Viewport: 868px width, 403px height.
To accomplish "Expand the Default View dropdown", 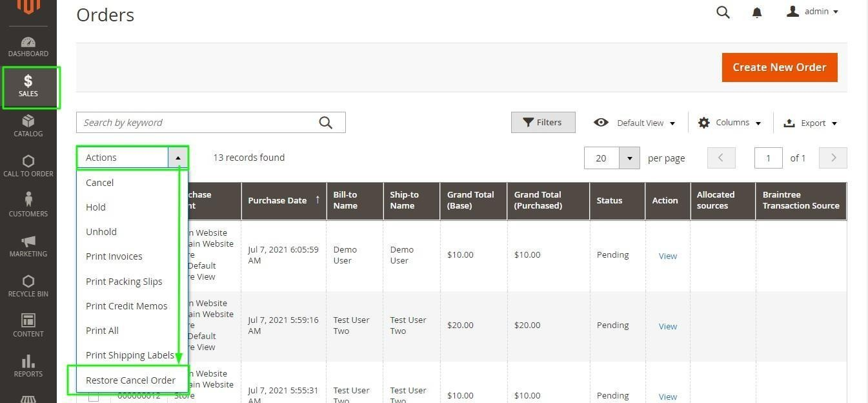I will (x=634, y=123).
